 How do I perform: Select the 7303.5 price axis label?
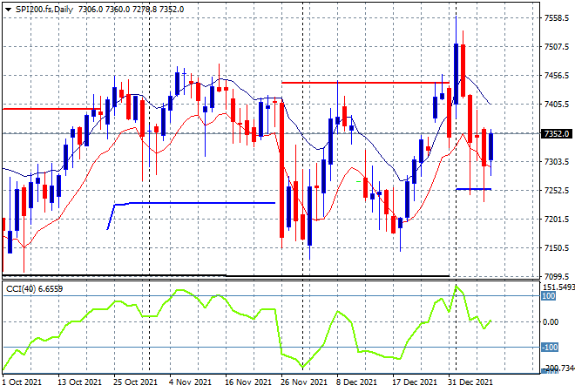pos(557,161)
